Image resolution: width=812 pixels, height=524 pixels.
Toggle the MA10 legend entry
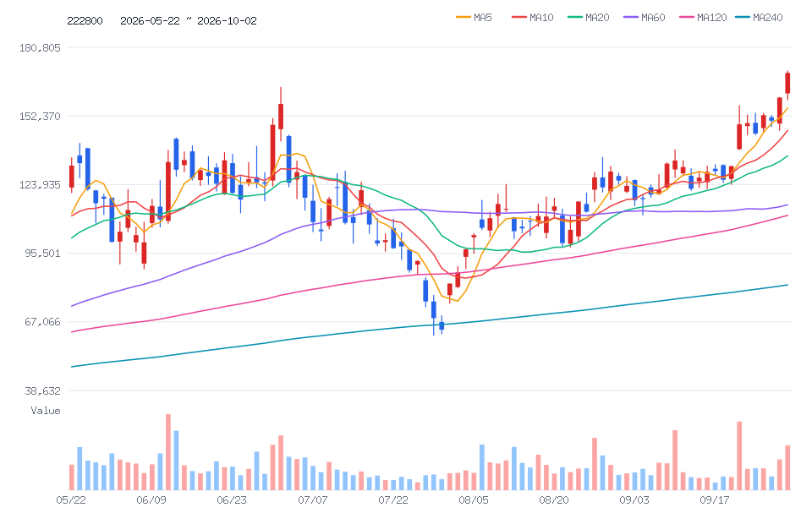[532, 18]
